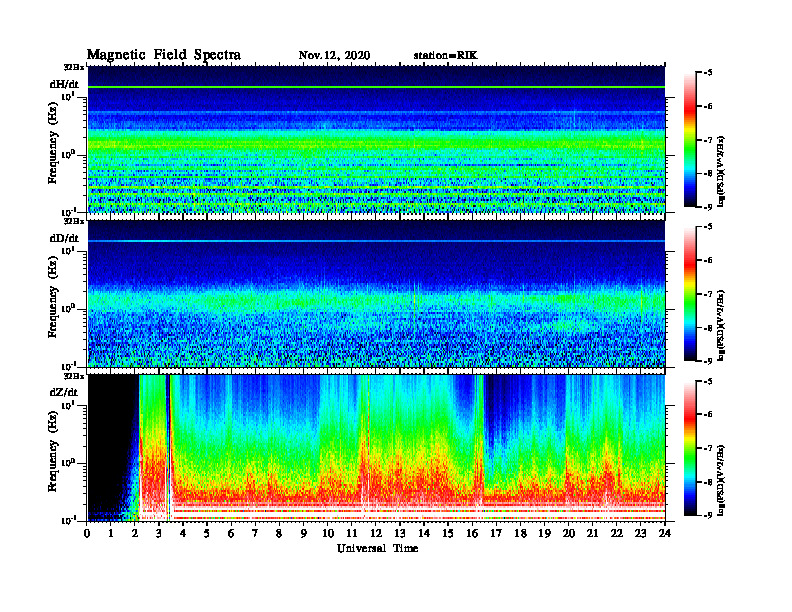
Task: Click the "dH/dt" panel label
Action: pyautogui.click(x=64, y=84)
